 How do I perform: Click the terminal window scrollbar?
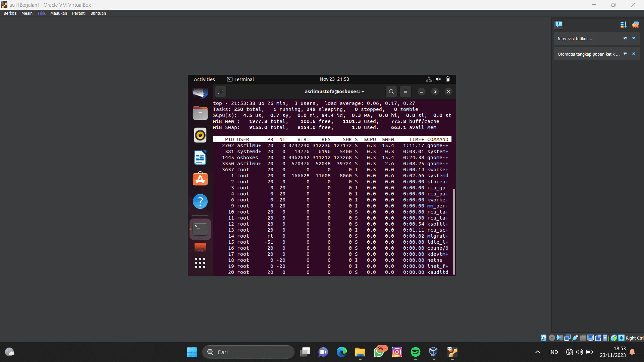454,231
